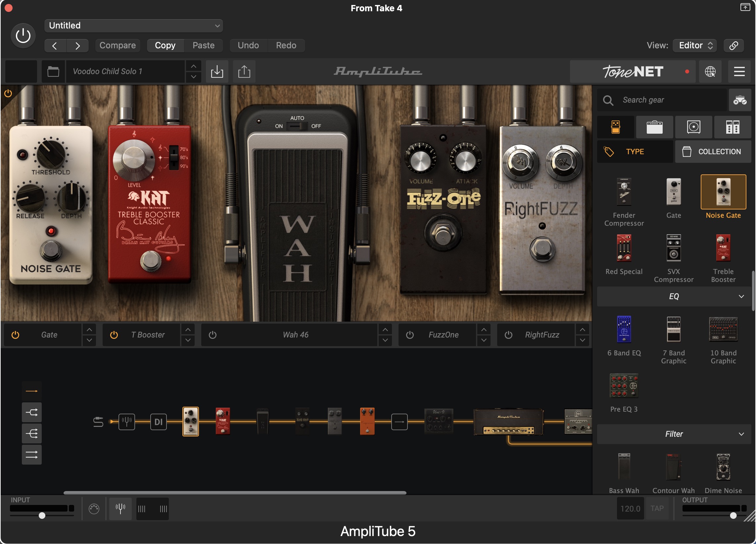Toggle T Booster slot power button
The image size is (756, 544).
pyautogui.click(x=114, y=335)
